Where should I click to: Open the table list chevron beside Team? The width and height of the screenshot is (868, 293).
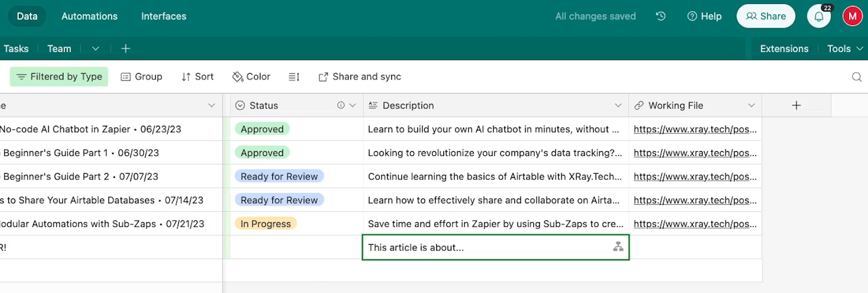[95, 49]
